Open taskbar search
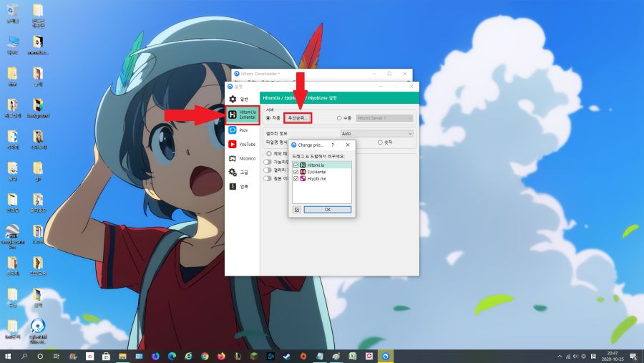 click(24, 357)
